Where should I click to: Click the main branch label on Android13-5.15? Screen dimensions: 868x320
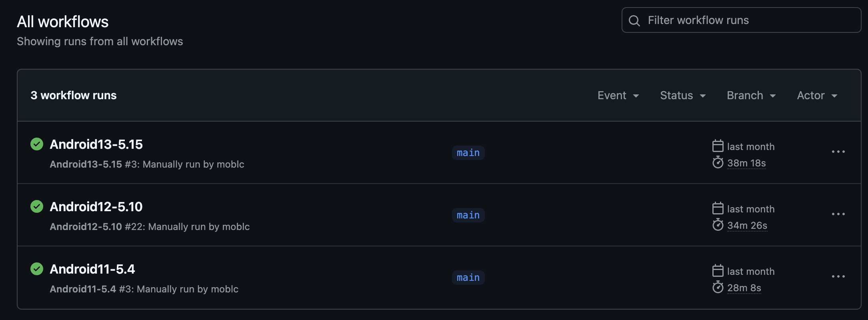468,153
